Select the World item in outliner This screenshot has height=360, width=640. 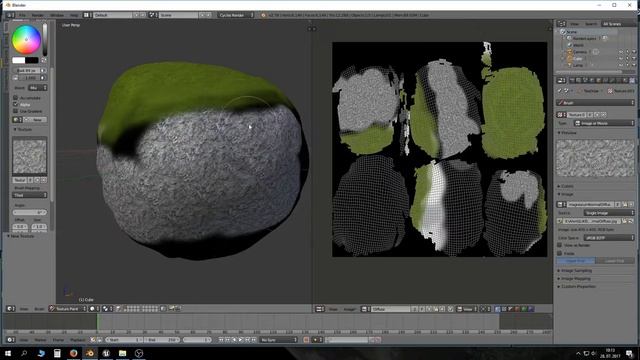[x=578, y=45]
